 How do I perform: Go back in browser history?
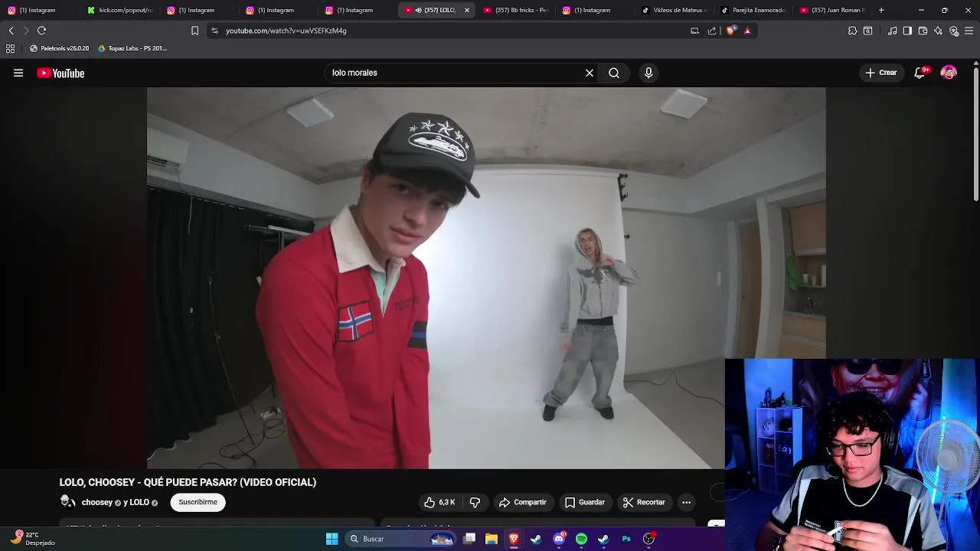[11, 31]
